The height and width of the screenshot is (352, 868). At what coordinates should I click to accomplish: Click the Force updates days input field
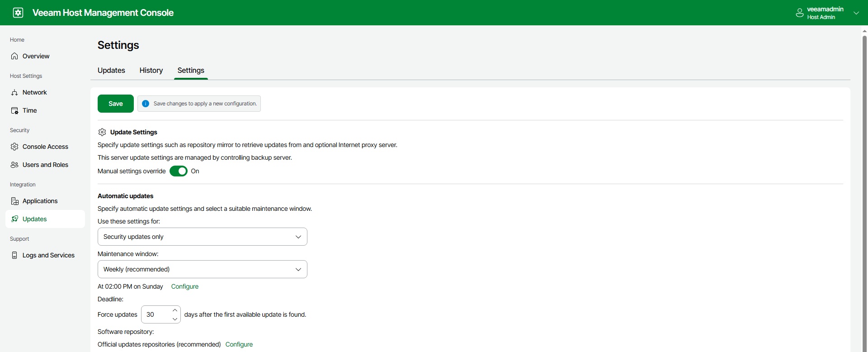[156, 314]
